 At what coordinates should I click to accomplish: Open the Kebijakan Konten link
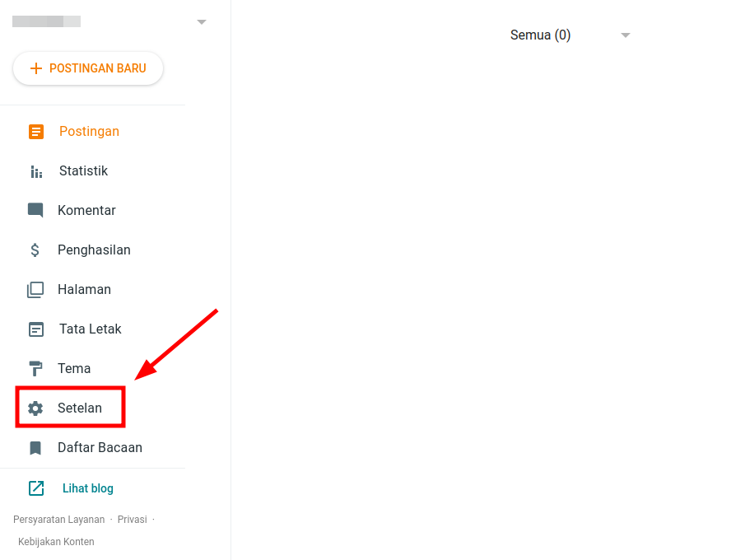click(56, 542)
